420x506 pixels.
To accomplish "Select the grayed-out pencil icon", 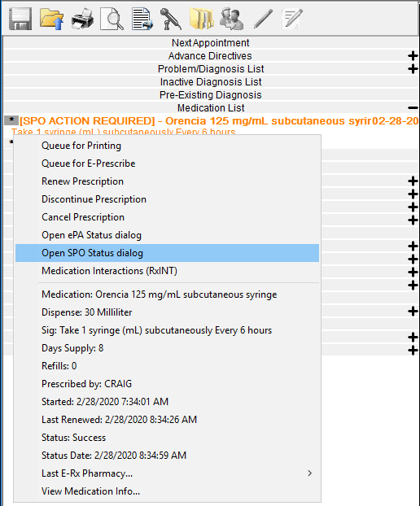I will (x=263, y=20).
